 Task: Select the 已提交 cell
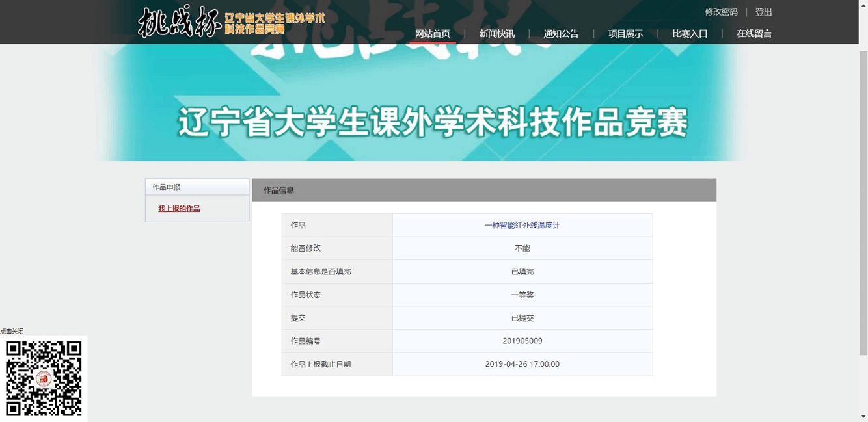point(522,318)
